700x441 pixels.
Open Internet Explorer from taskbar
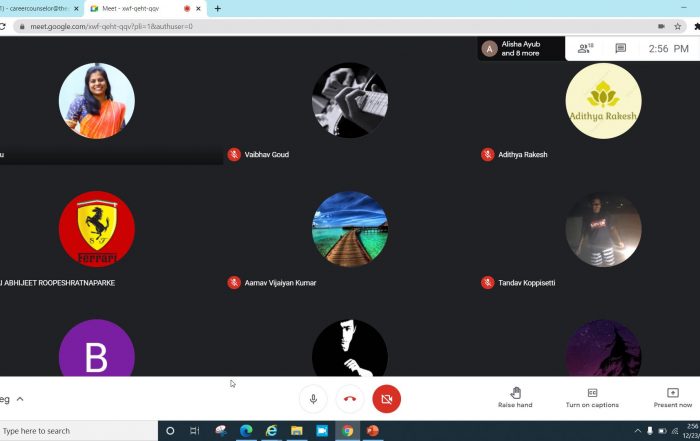tap(271, 431)
